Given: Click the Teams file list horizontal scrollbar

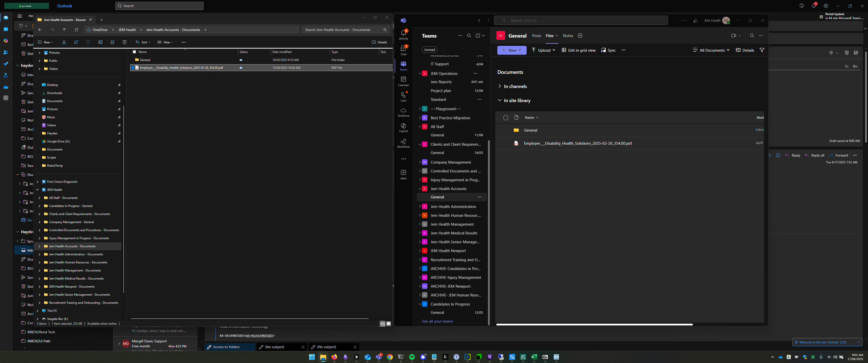Looking at the screenshot, I should click(594, 324).
